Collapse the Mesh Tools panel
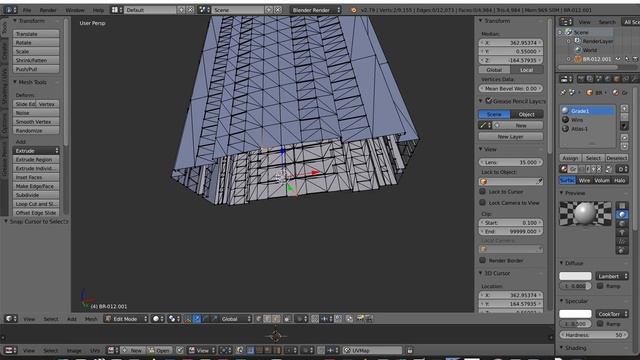The width and height of the screenshot is (640, 360). 15,82
